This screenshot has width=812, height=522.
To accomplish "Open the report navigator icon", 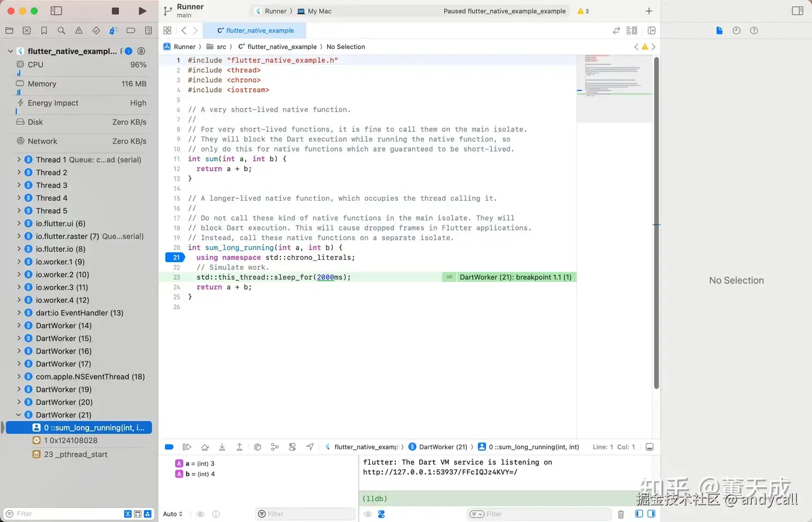I will point(148,30).
